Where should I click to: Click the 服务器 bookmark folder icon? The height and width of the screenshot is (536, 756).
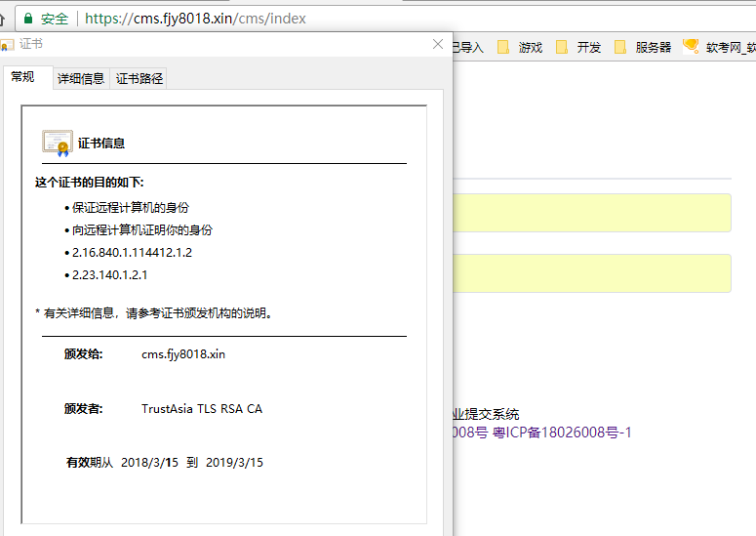pyautogui.click(x=620, y=47)
